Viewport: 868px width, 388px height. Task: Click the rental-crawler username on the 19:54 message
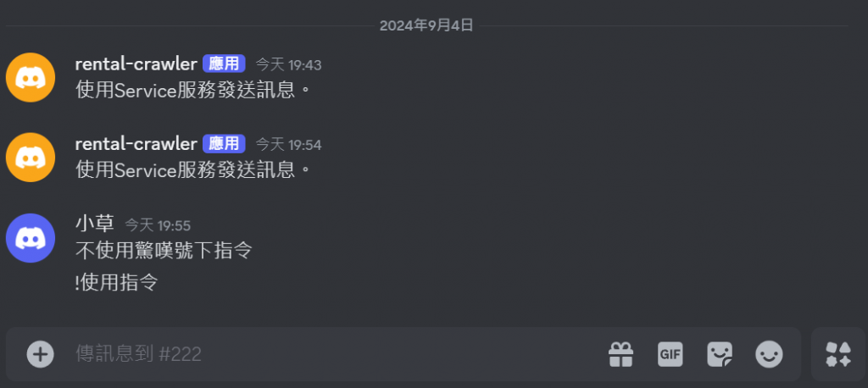click(x=136, y=144)
